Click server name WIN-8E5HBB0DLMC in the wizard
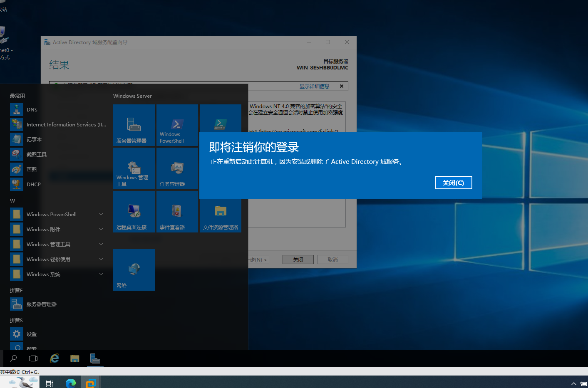588x388 pixels. point(323,67)
